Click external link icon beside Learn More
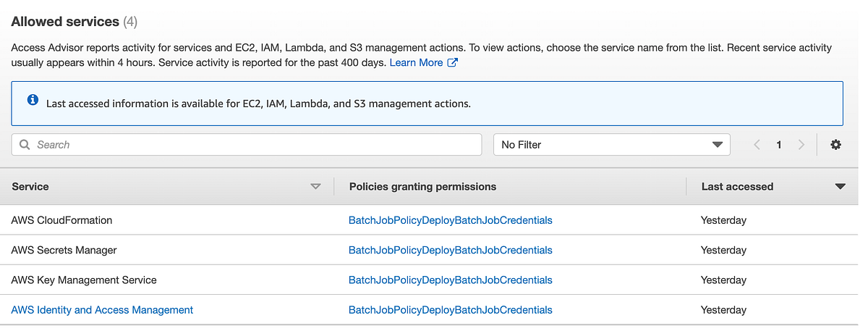This screenshot has height=331, width=868. click(453, 62)
